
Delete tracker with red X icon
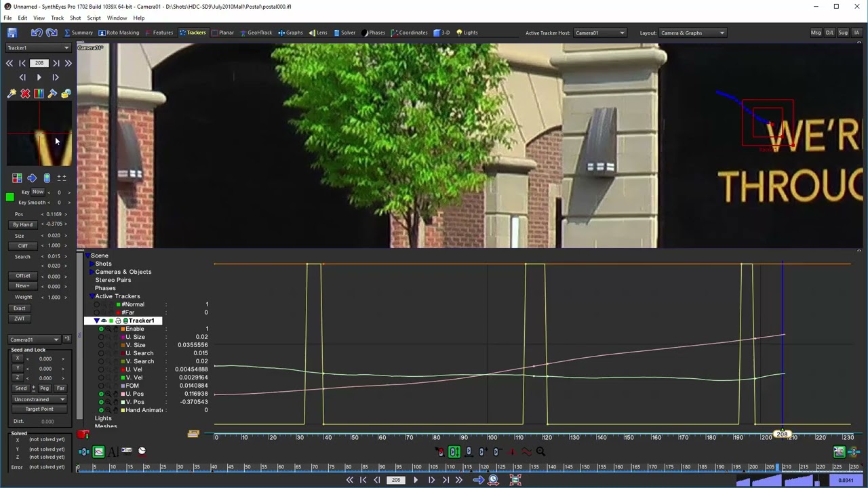(x=25, y=94)
